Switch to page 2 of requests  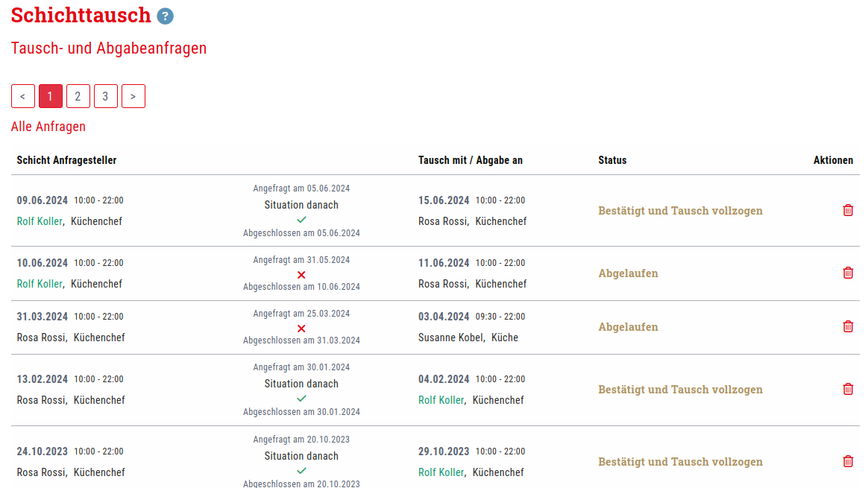(x=78, y=96)
